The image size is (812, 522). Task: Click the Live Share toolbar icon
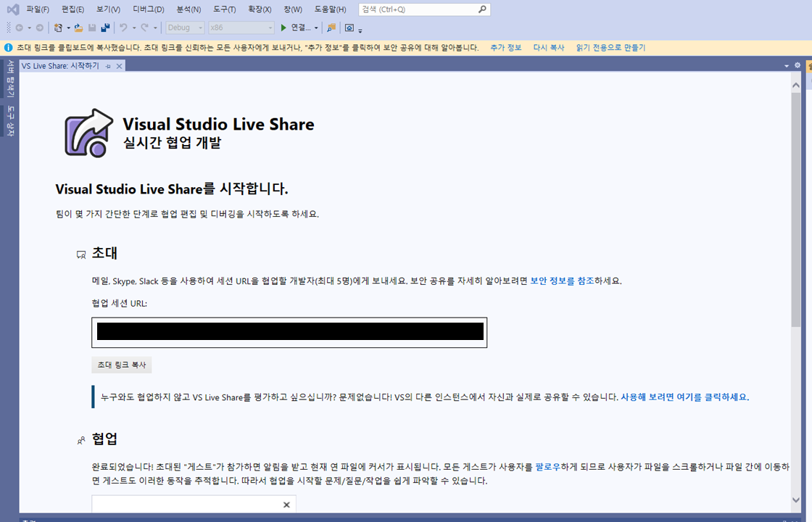(x=349, y=28)
